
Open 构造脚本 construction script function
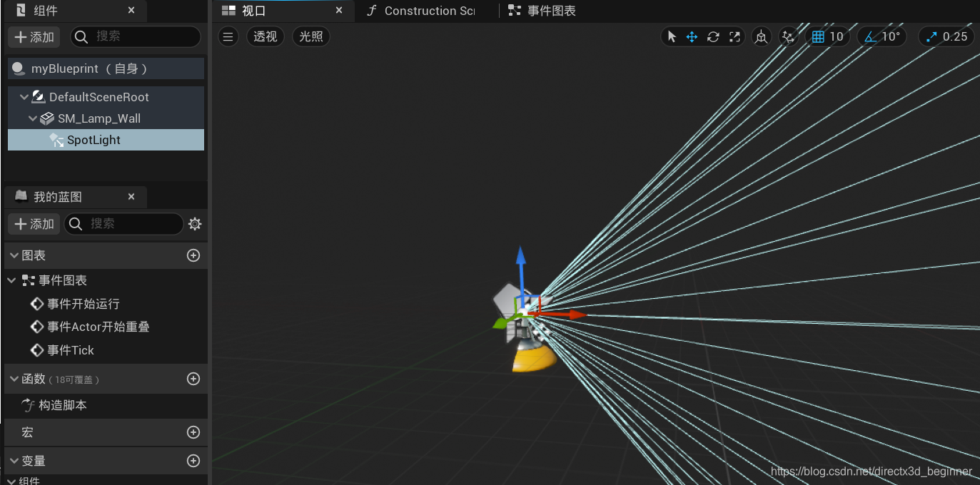(63, 405)
